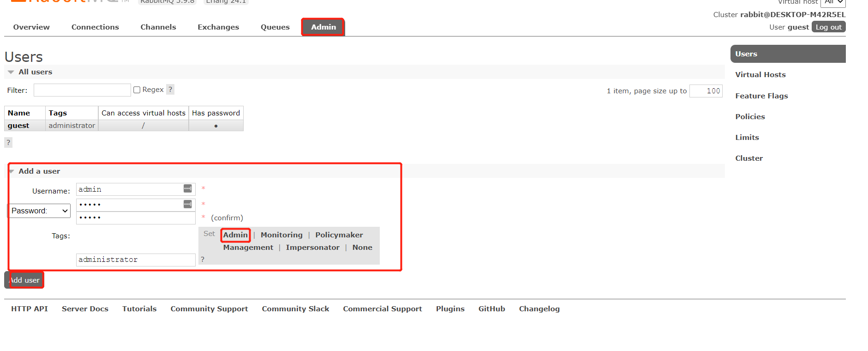Focus the user Filter input field
This screenshot has width=868, height=351.
pyautogui.click(x=82, y=90)
